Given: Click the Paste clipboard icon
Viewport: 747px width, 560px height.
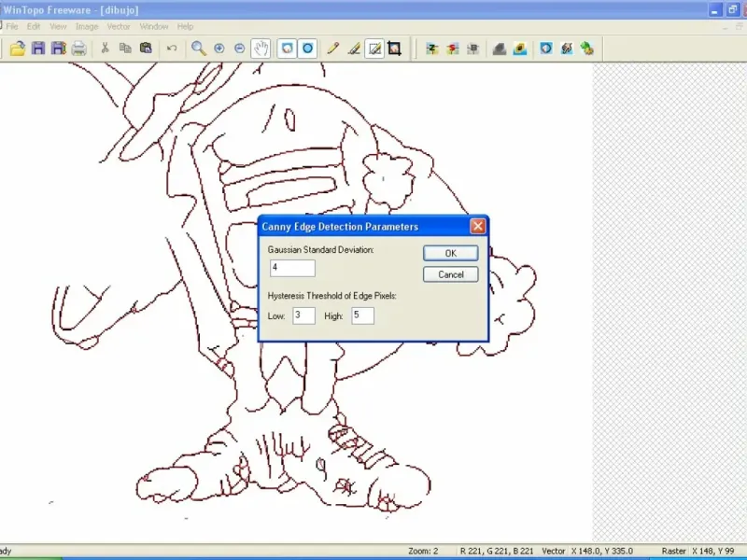Looking at the screenshot, I should pyautogui.click(x=146, y=49).
